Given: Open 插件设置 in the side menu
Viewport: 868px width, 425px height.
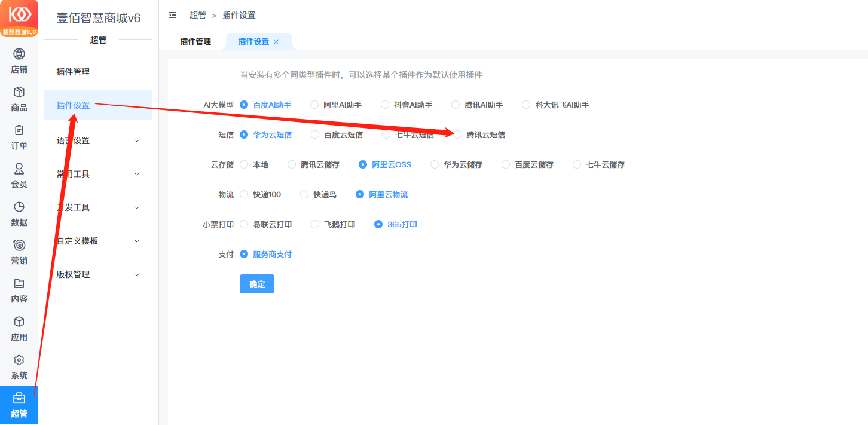Looking at the screenshot, I should tap(98, 105).
